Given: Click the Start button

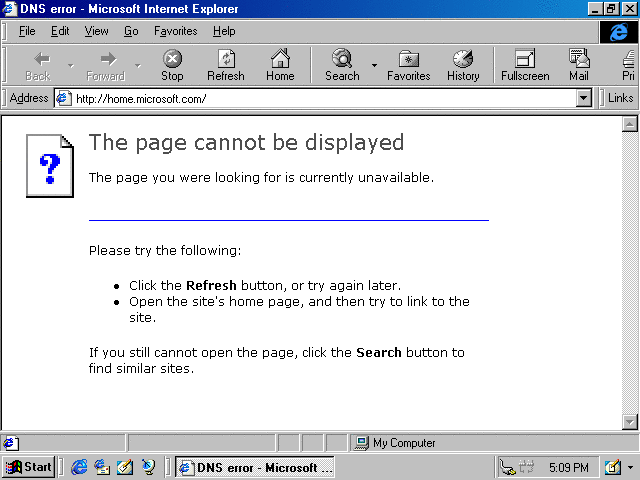Looking at the screenshot, I should click(29, 467).
